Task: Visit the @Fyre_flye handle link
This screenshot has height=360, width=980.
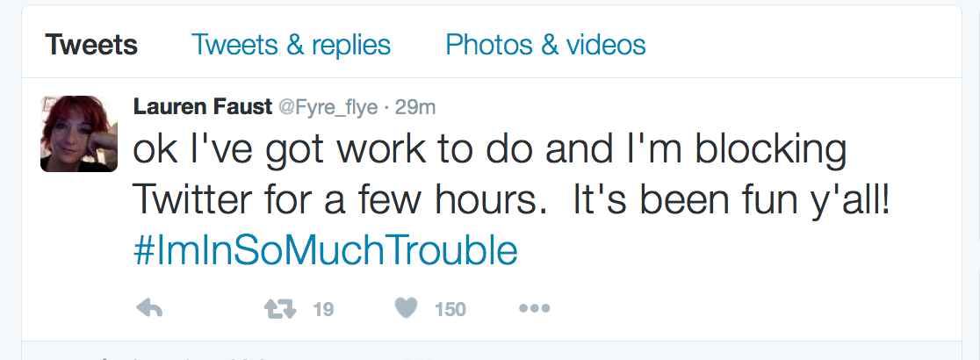Action: 328,107
